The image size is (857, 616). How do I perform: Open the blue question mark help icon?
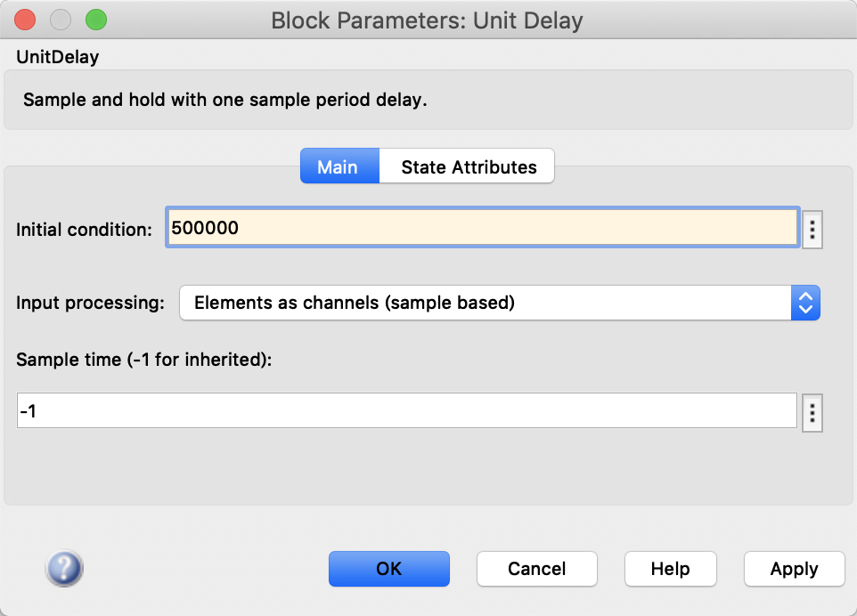[x=64, y=568]
